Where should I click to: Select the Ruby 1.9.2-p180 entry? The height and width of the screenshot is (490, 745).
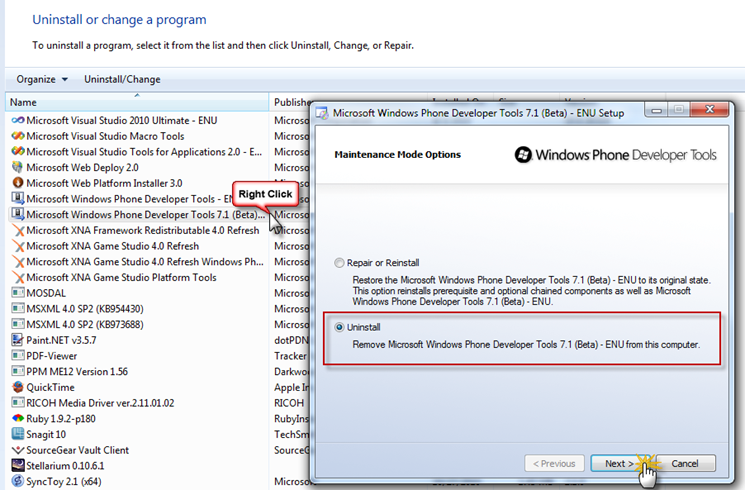click(137, 418)
